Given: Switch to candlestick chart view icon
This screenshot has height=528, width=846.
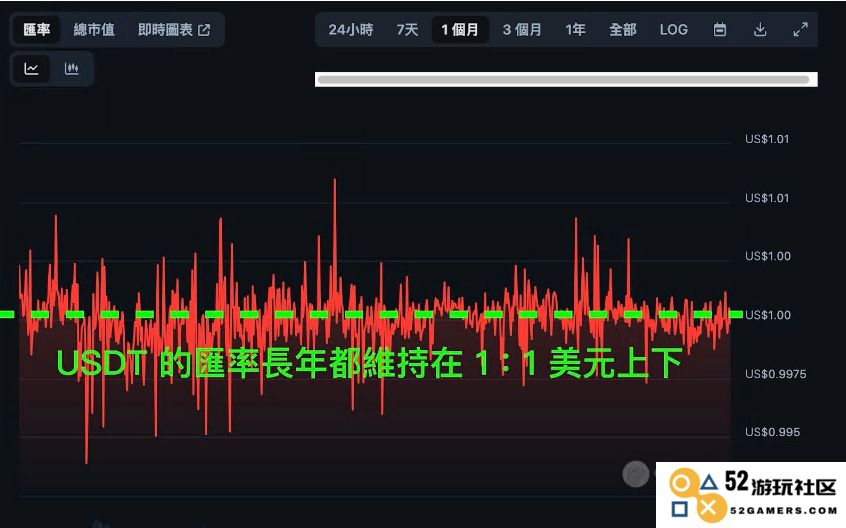Looking at the screenshot, I should click(72, 68).
